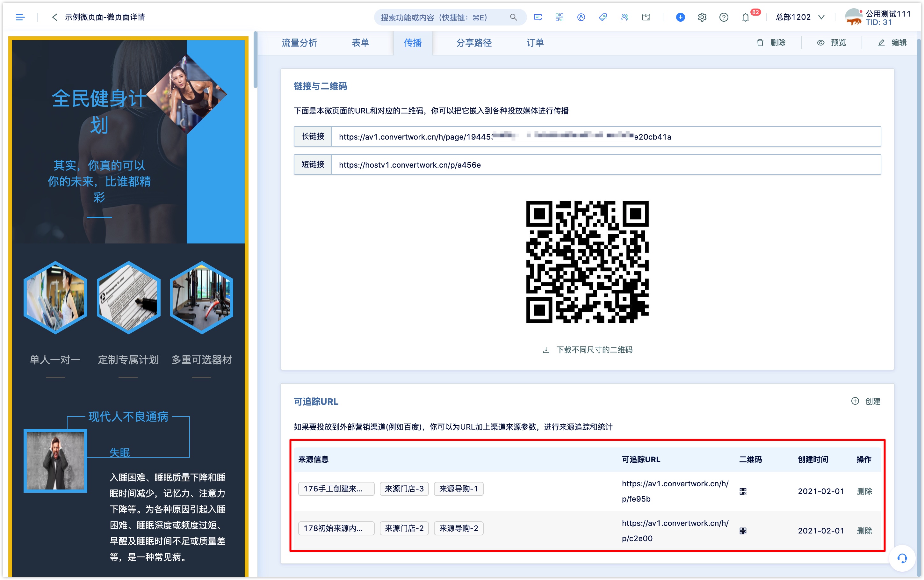
Task: Click the 来源导购-2 tag
Action: pos(458,528)
